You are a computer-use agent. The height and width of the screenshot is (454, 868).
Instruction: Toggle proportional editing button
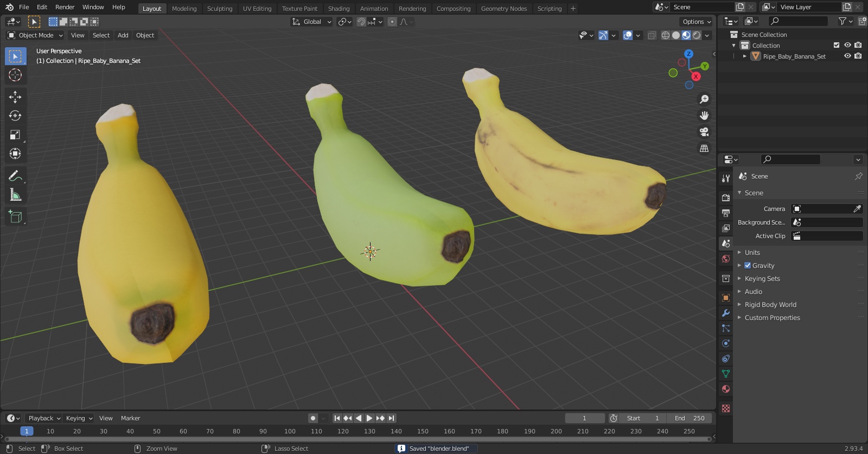[x=392, y=22]
